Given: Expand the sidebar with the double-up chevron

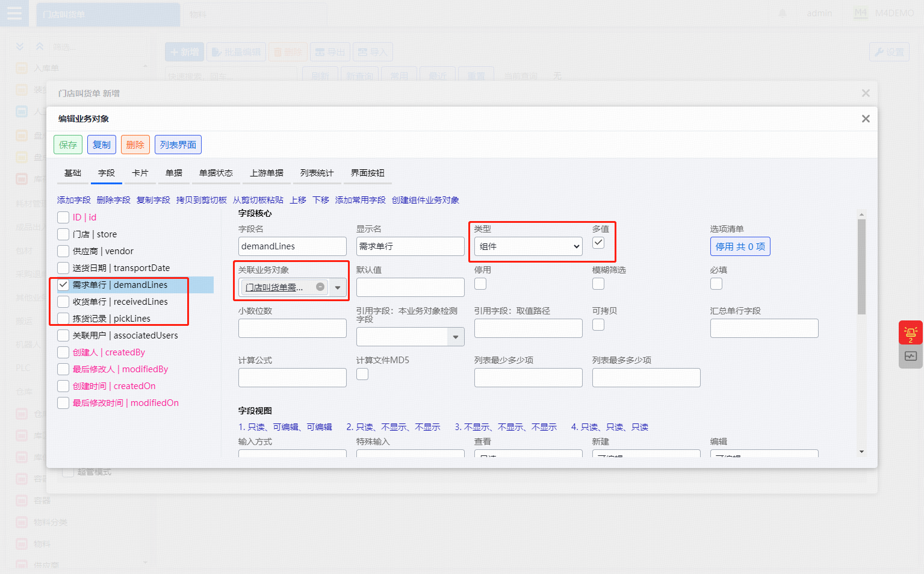Looking at the screenshot, I should (x=40, y=46).
